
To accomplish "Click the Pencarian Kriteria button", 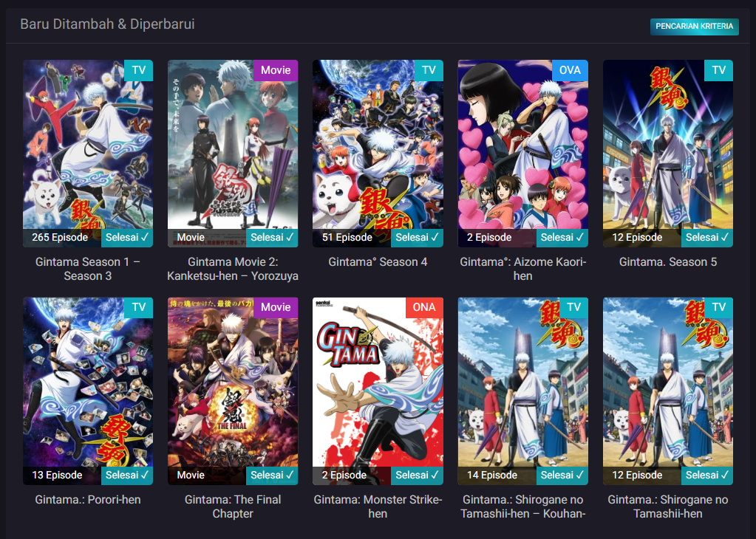I will (694, 27).
